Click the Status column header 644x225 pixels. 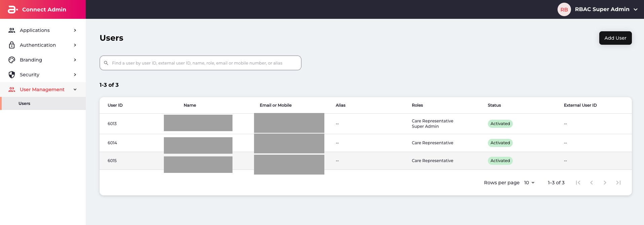click(x=494, y=105)
